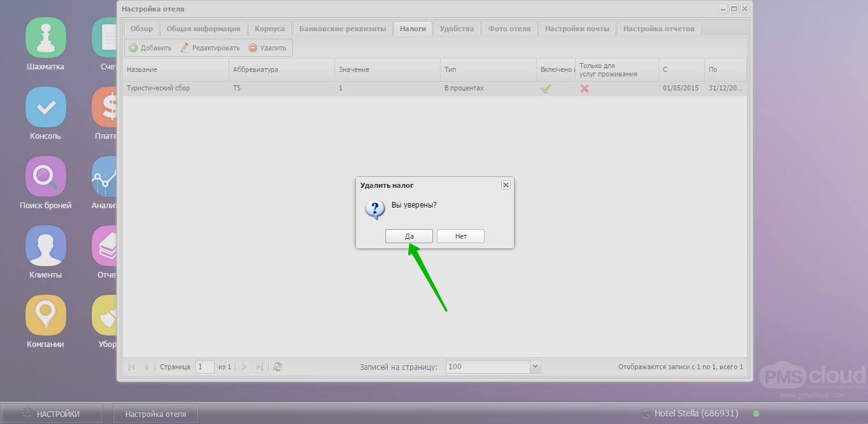Click the TS abbreviation cell
The height and width of the screenshot is (424, 868).
tap(281, 88)
